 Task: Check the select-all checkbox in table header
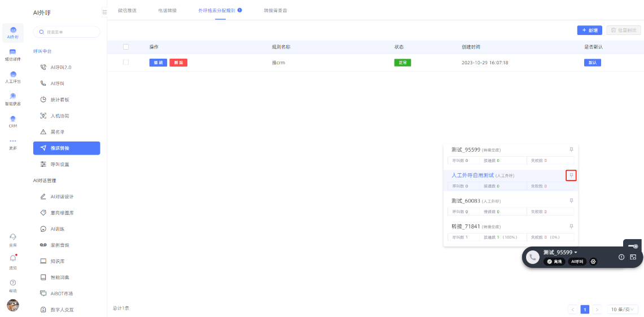[x=126, y=47]
